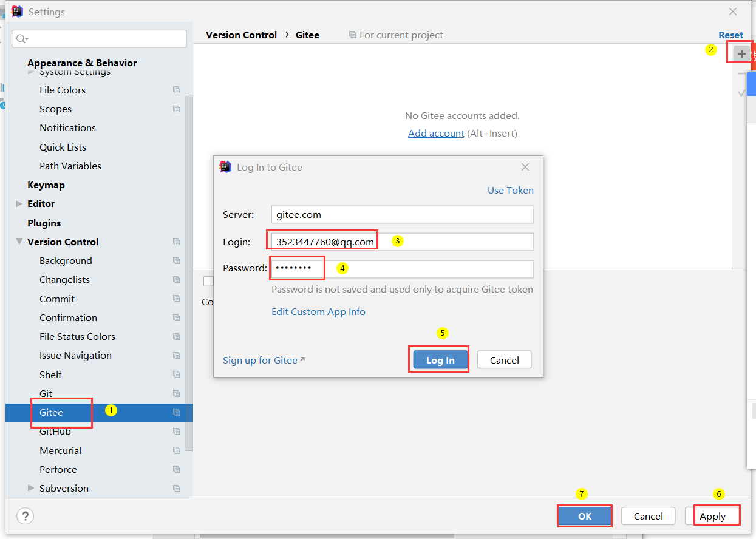Click the settings search box
The image size is (756, 539).
(x=99, y=39)
